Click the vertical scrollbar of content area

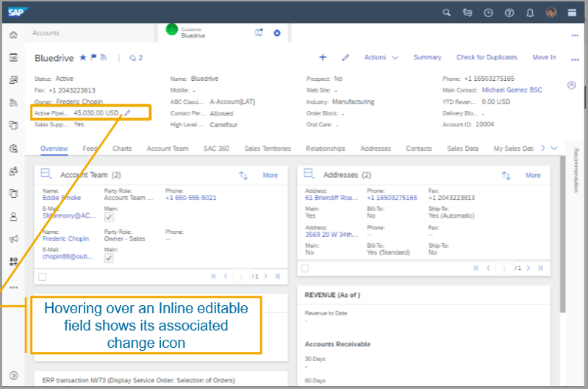click(562, 235)
